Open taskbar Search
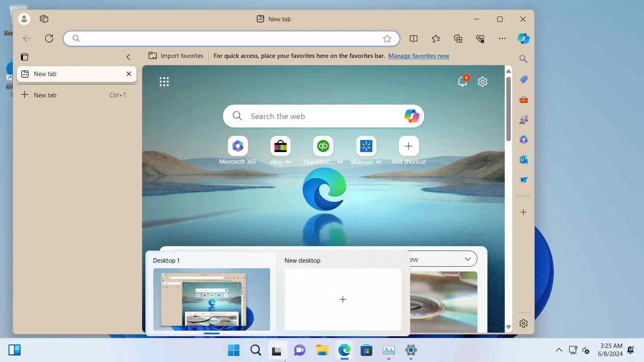The image size is (644, 362). click(256, 350)
